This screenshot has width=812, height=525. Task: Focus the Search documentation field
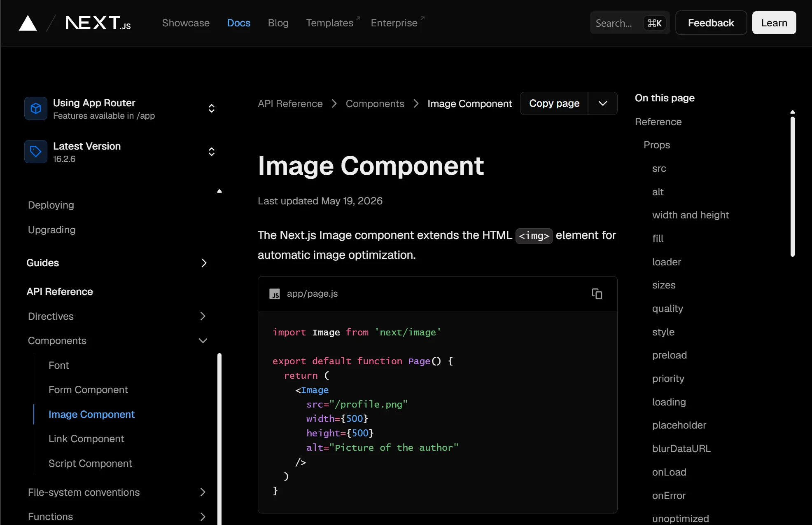pyautogui.click(x=630, y=23)
